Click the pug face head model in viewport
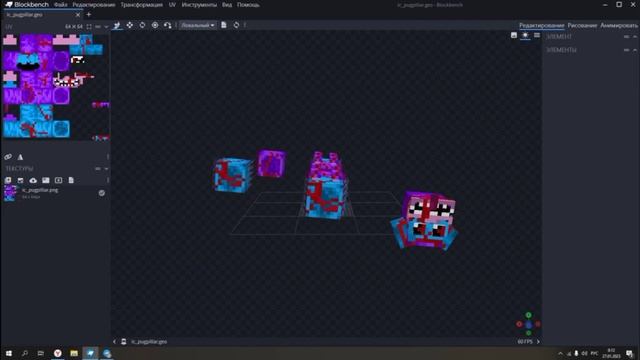 [x=424, y=220]
